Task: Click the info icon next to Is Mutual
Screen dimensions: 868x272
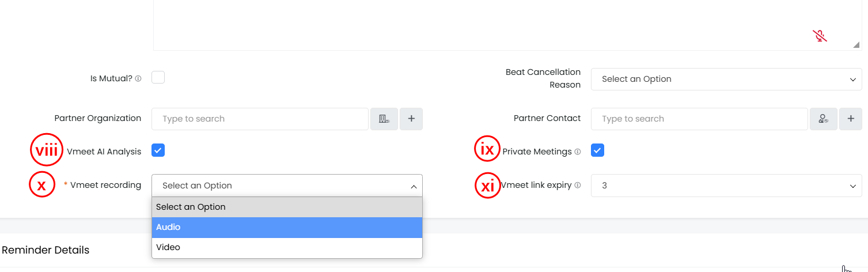Action: click(138, 78)
